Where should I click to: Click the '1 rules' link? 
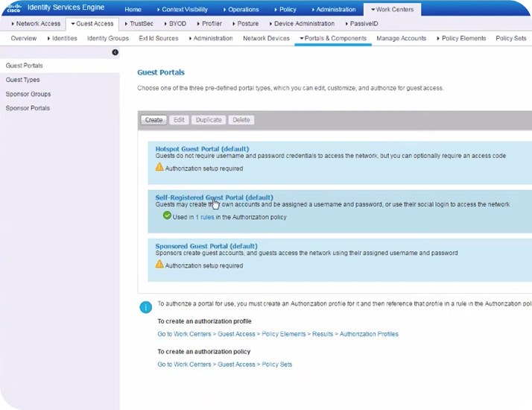[x=205, y=217]
